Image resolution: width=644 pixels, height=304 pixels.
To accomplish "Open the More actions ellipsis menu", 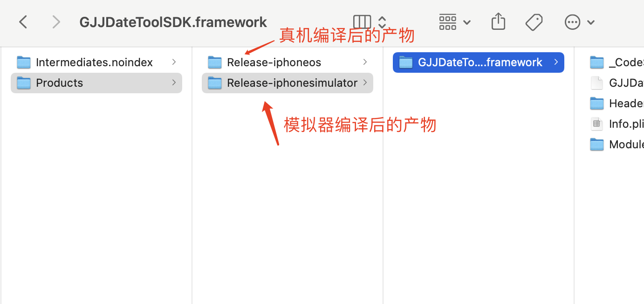I will (x=579, y=22).
